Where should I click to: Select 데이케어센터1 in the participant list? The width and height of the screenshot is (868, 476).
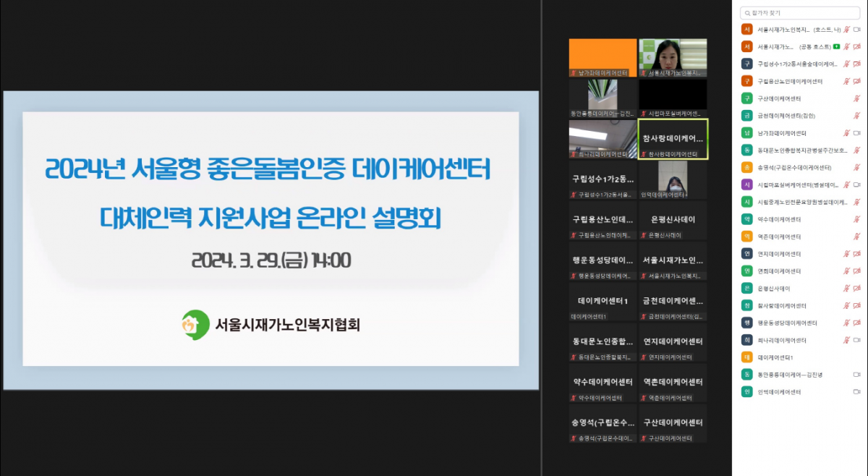tap(775, 357)
